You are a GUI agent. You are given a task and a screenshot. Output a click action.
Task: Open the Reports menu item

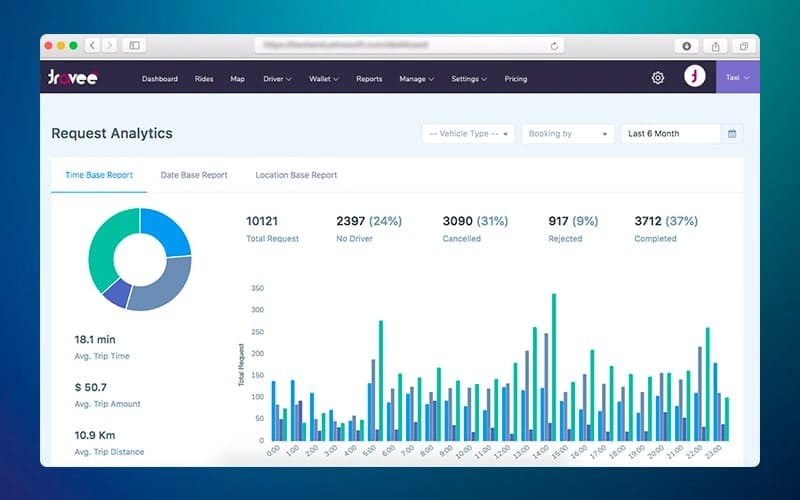[x=369, y=79]
